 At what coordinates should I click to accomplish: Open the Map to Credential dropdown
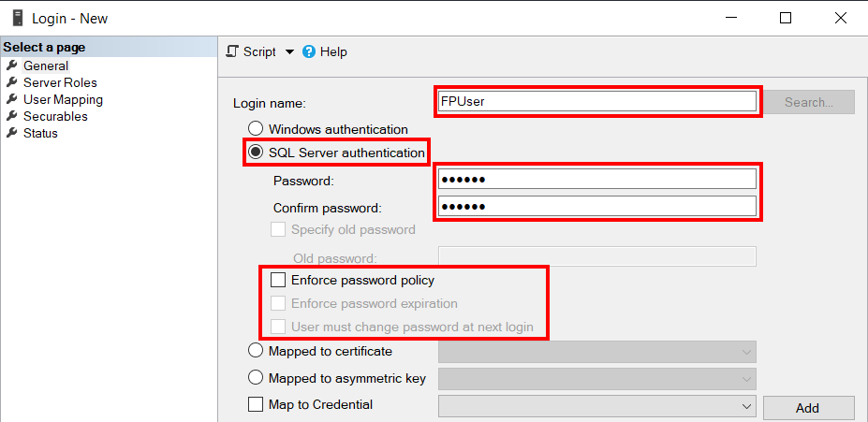pyautogui.click(x=597, y=406)
